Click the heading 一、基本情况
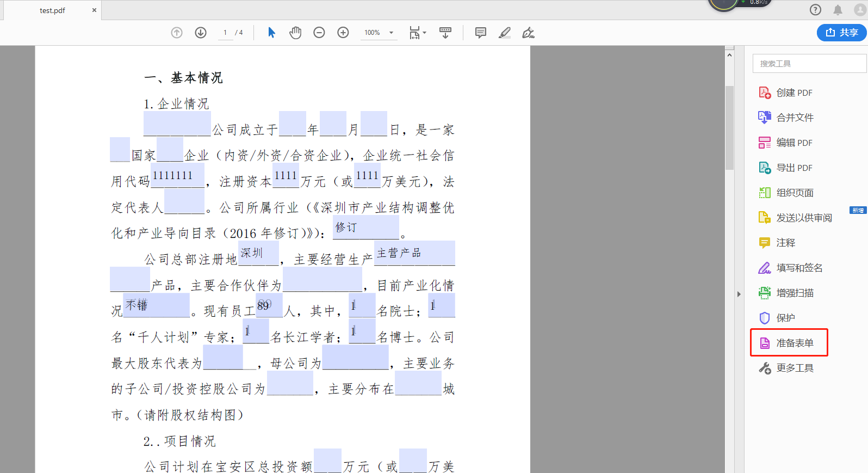Image resolution: width=868 pixels, height=473 pixels. [183, 78]
